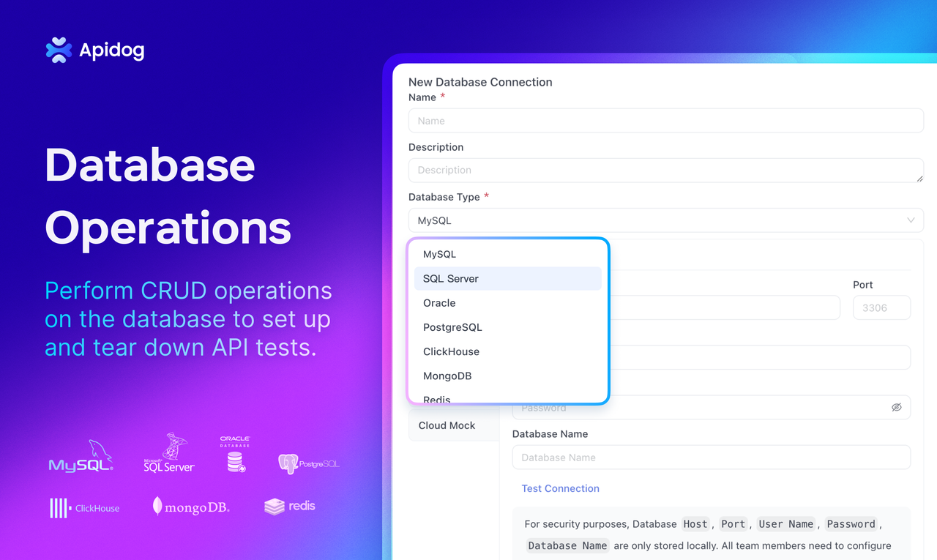
Task: Click the Database Type field label
Action: click(x=444, y=197)
